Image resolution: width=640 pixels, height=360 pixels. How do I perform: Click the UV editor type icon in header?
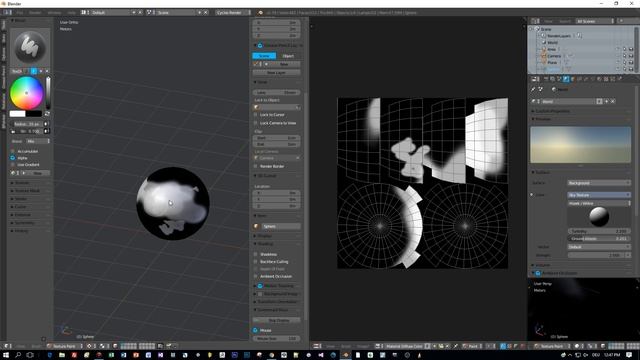[x=318, y=346]
